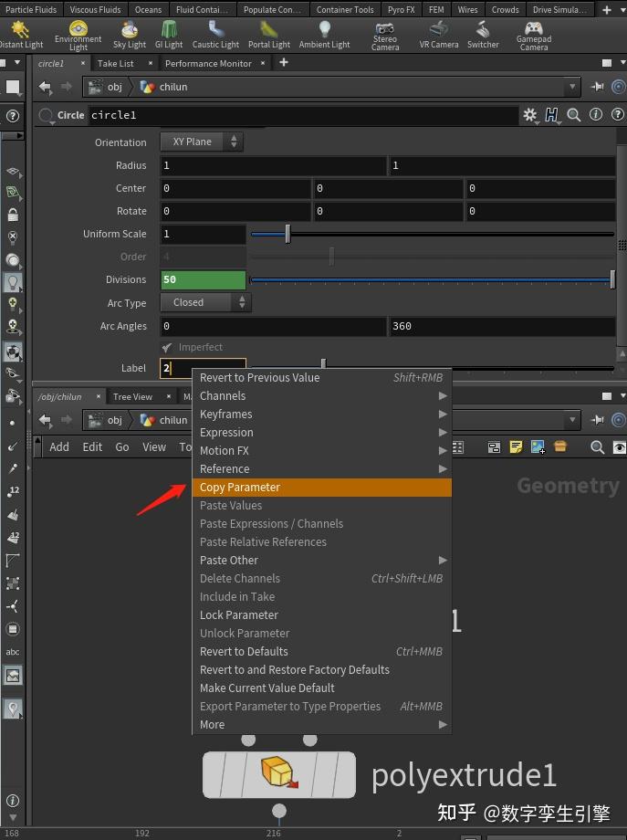
Task: Add a Switcher from the shelf
Action: pyautogui.click(x=483, y=34)
